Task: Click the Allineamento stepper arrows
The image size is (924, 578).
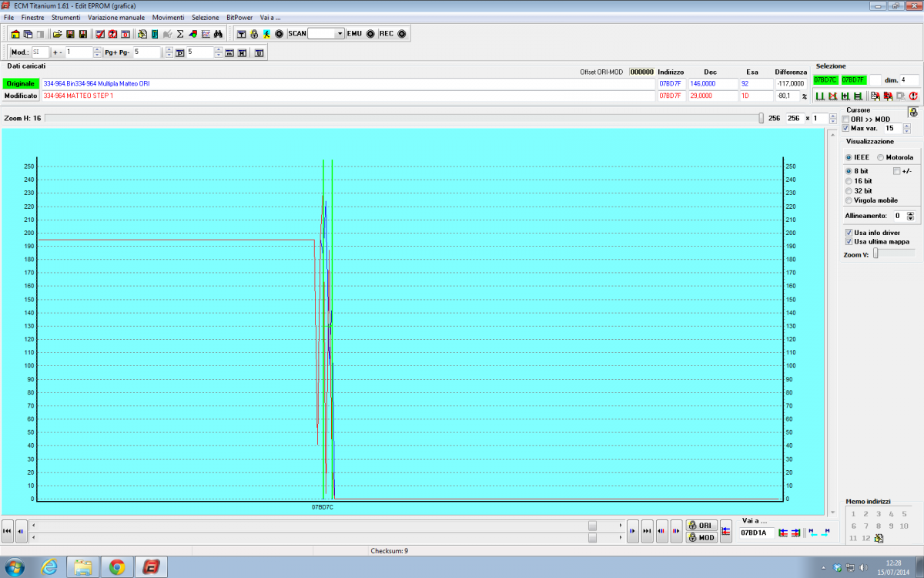Action: [911, 217]
